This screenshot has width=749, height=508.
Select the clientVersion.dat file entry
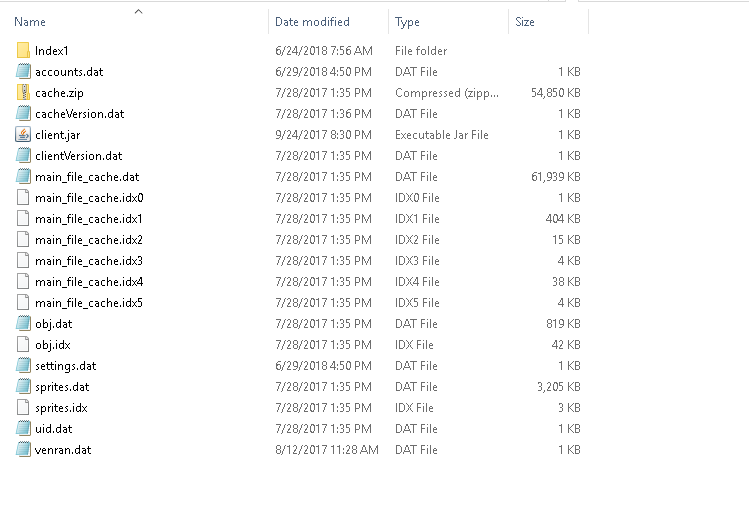pyautogui.click(x=78, y=155)
